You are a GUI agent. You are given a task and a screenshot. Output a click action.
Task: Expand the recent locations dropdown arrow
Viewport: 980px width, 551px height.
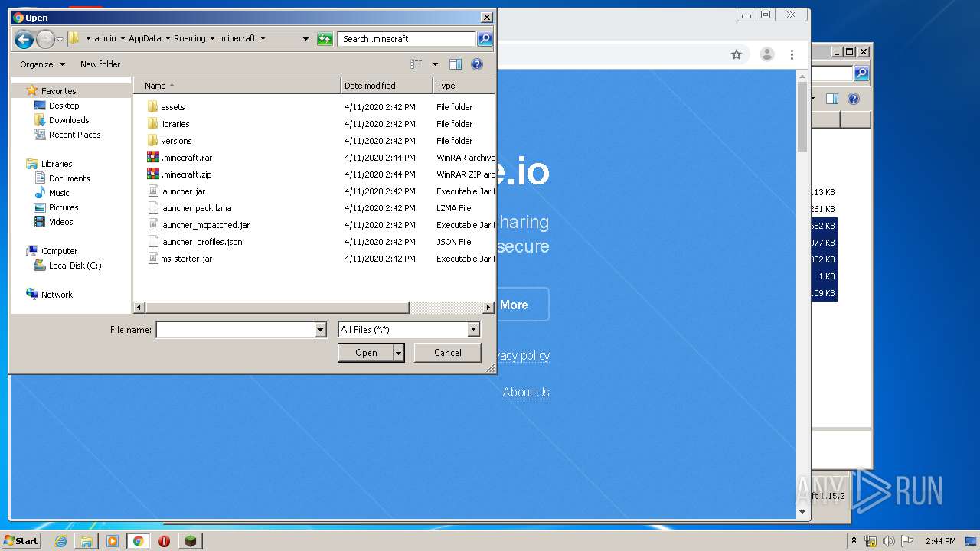tap(60, 39)
